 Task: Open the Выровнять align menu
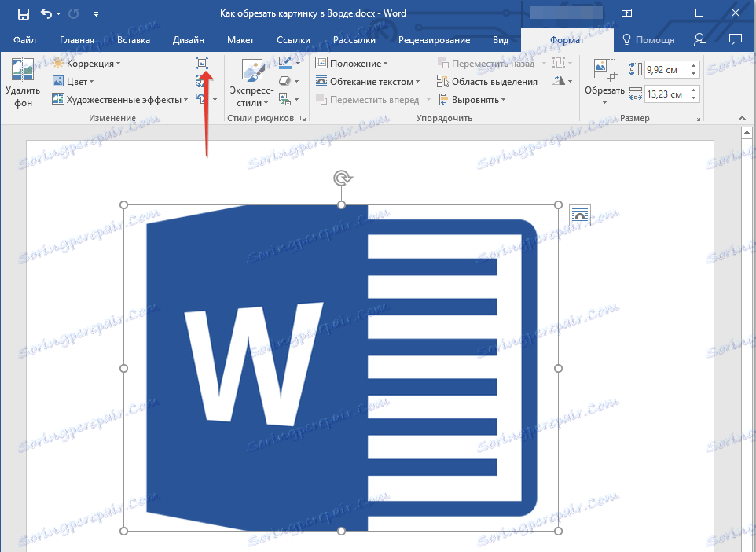click(472, 100)
